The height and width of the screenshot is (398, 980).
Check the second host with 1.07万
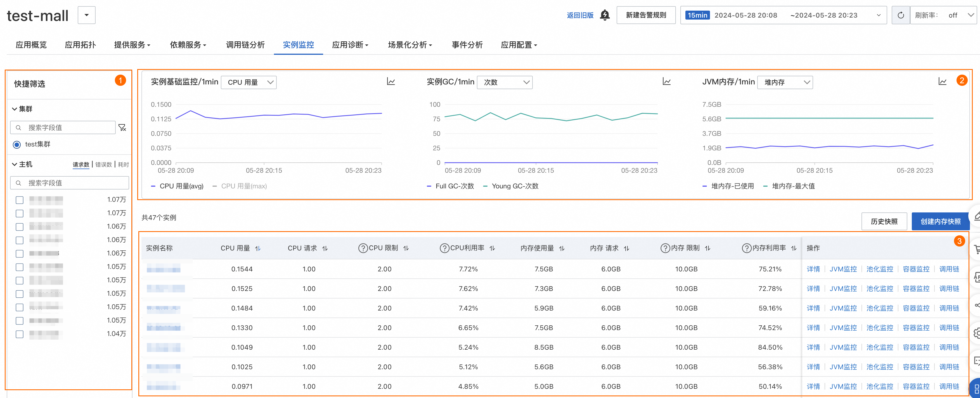pos(19,214)
